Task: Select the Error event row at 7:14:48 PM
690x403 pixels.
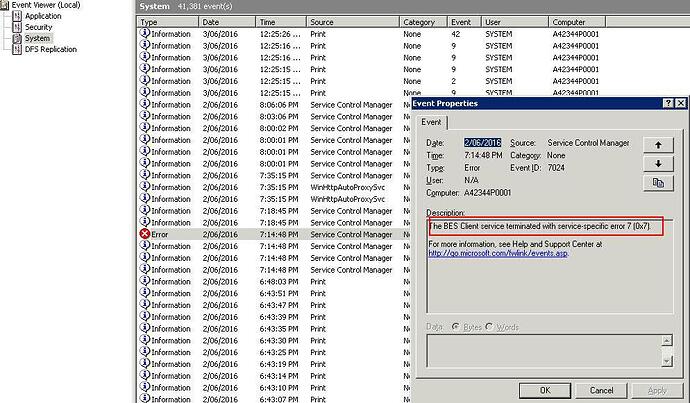Action: tap(274, 234)
